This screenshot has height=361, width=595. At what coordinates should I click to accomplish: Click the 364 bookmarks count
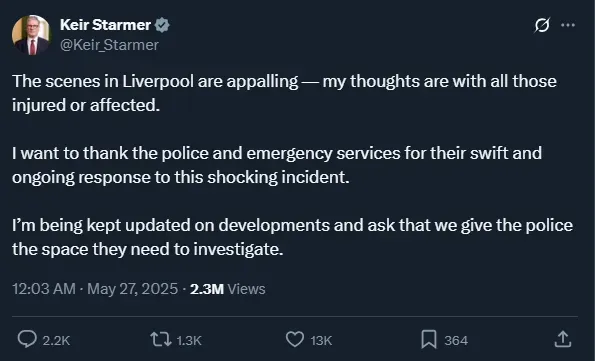[x=456, y=341]
